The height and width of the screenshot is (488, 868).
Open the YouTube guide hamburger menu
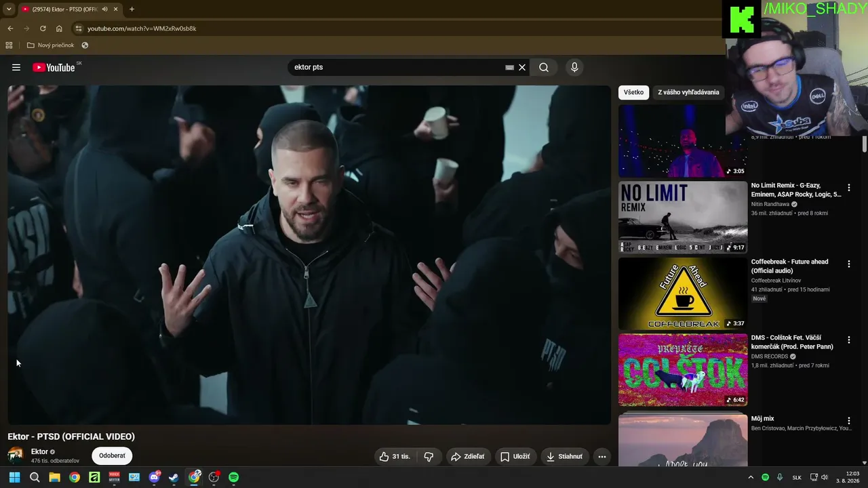point(16,67)
